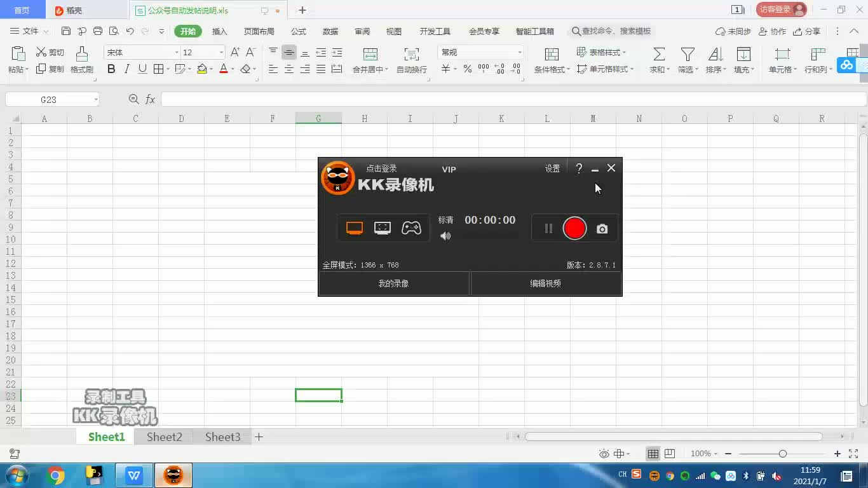The width and height of the screenshot is (868, 488).
Task: Open the borders dropdown arrow
Action: coord(168,69)
